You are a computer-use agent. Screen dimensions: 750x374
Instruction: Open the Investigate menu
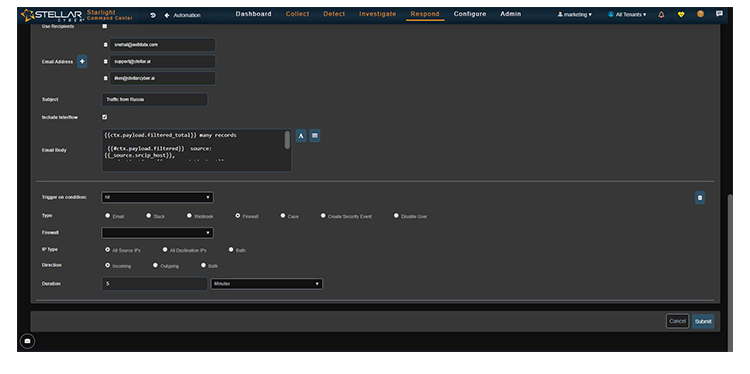[x=377, y=14]
